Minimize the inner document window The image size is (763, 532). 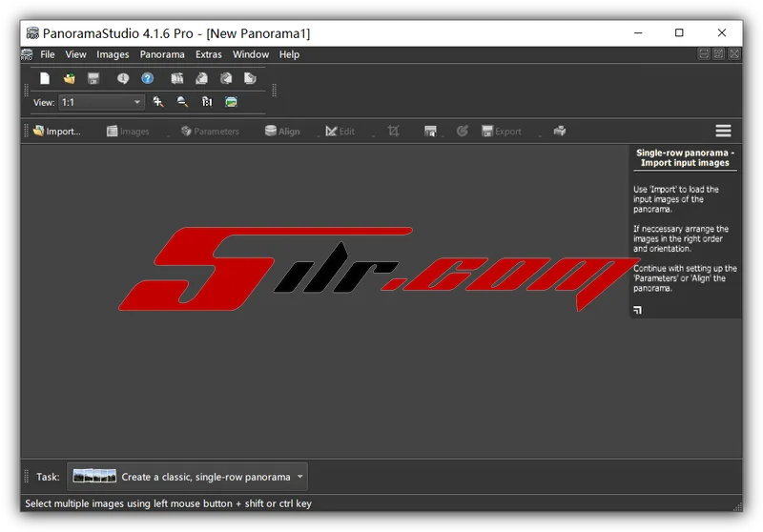click(x=704, y=54)
